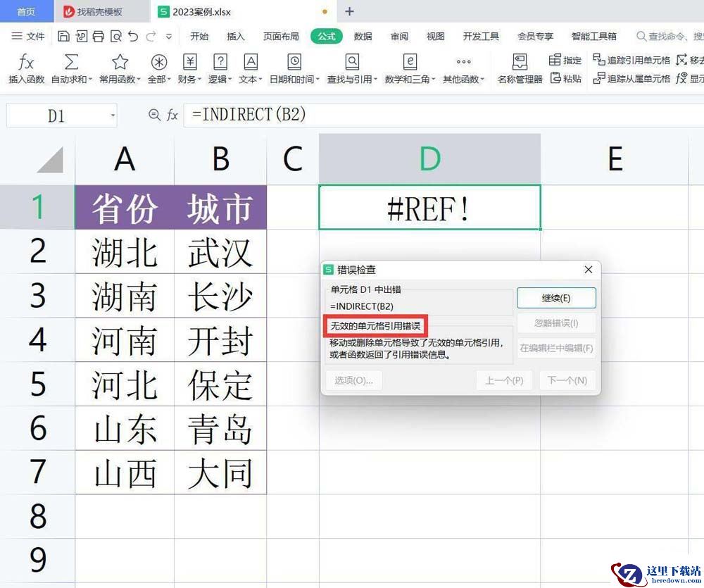
Task: Open the Math and Trig (数学和三角) icon
Action: (x=410, y=62)
